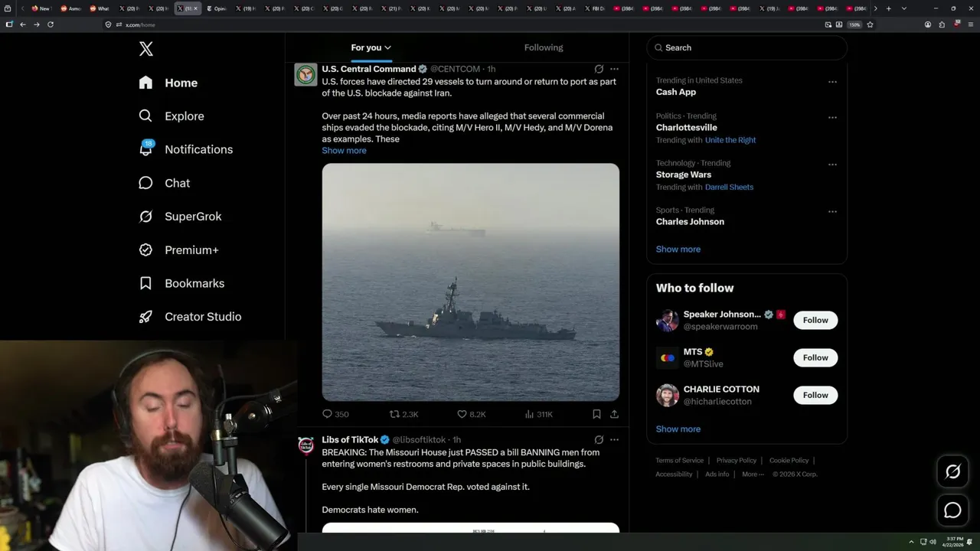Open Chat from the sidebar
This screenshot has height=551, width=980.
point(164,183)
